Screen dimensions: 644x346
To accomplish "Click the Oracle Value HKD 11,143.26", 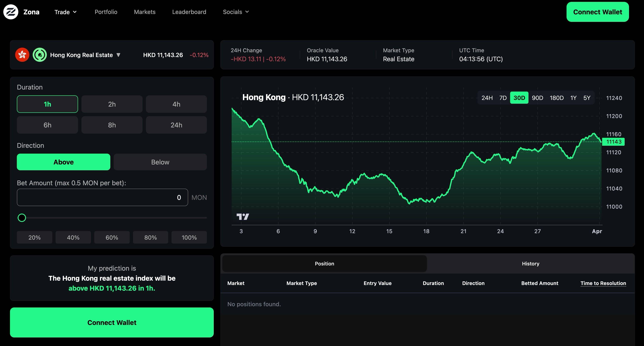I will (327, 59).
